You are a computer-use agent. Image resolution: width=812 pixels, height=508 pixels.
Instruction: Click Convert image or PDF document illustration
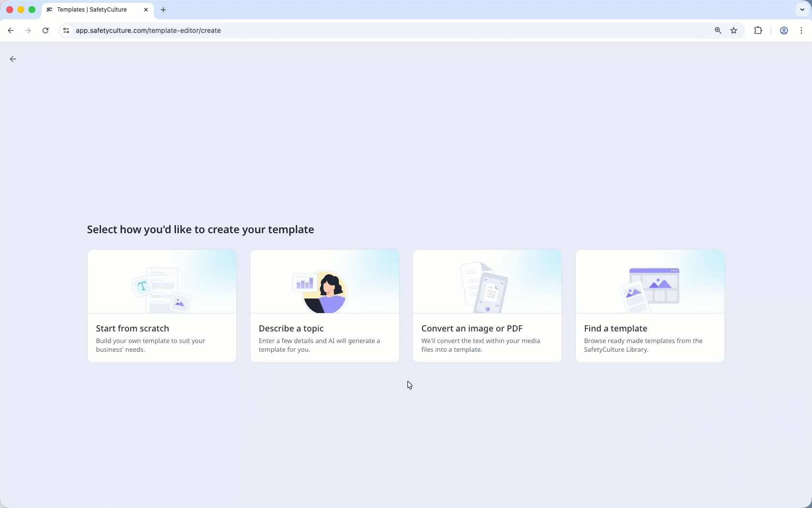pyautogui.click(x=484, y=287)
